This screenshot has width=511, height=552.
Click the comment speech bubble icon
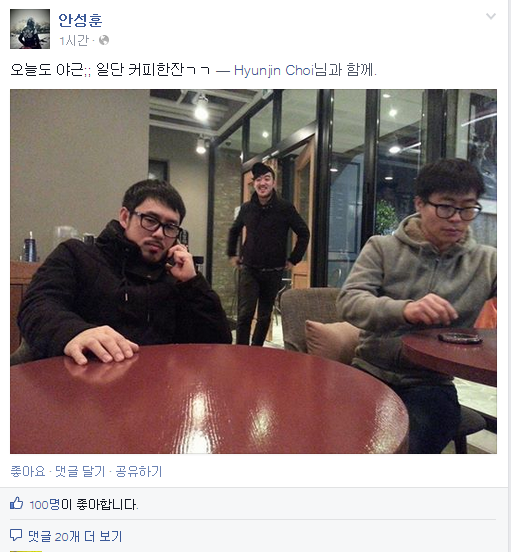click(16, 535)
